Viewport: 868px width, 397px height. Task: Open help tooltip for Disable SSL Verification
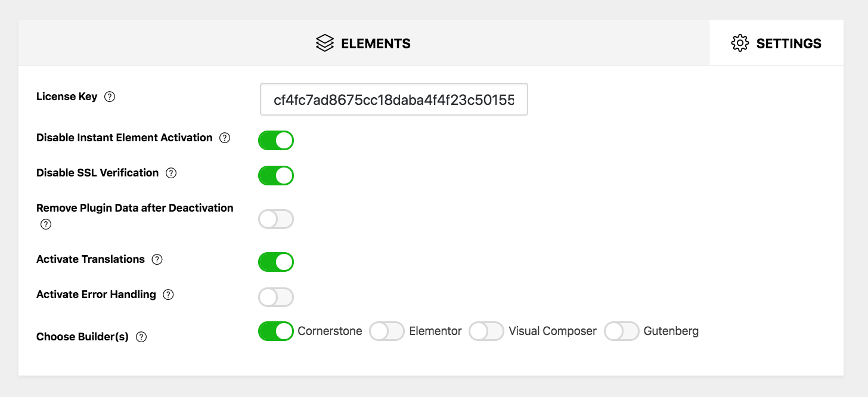pos(171,173)
